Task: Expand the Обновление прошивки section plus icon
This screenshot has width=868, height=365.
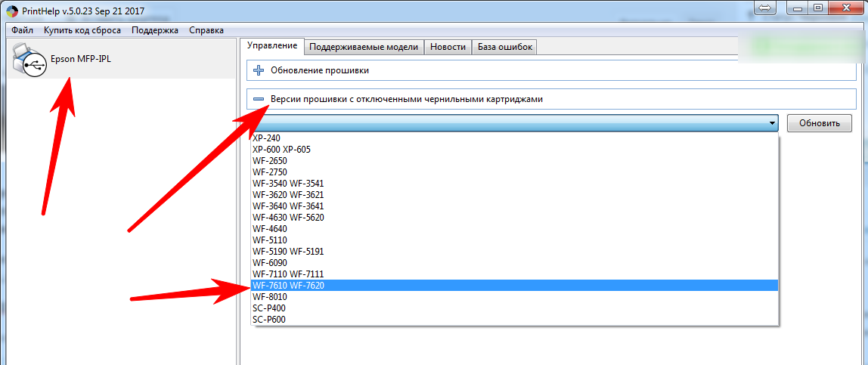Action: tap(259, 70)
